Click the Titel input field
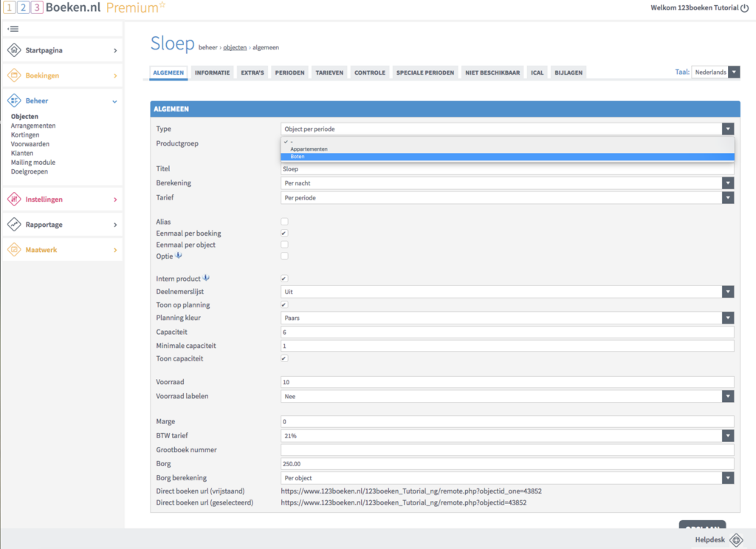The width and height of the screenshot is (756, 549). coord(507,169)
